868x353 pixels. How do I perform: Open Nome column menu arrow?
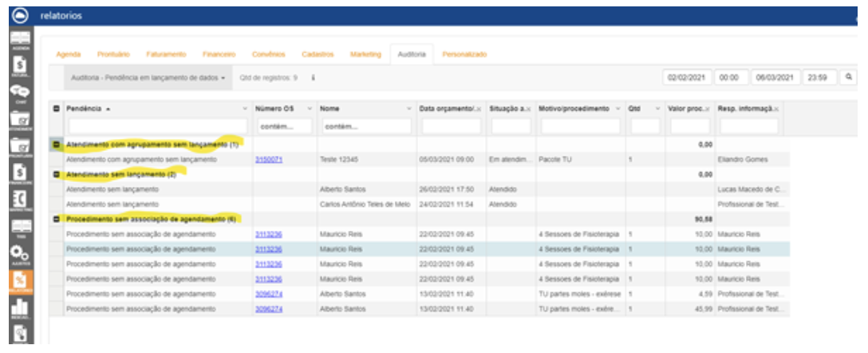(x=409, y=109)
